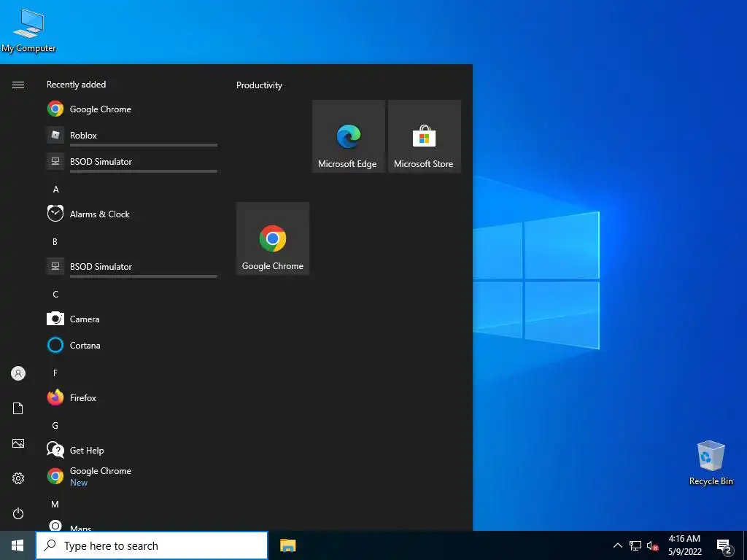Open the Microsoft Edge tile
The height and width of the screenshot is (560, 747).
pyautogui.click(x=348, y=136)
